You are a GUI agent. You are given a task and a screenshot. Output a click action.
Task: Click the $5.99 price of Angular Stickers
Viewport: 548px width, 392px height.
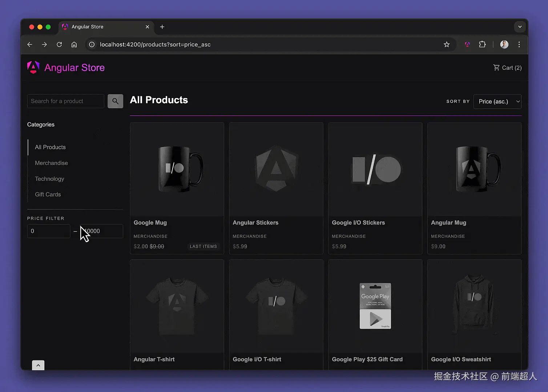240,246
